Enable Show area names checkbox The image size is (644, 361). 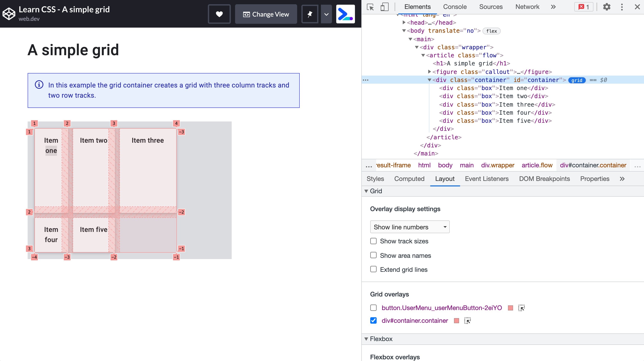(x=373, y=255)
